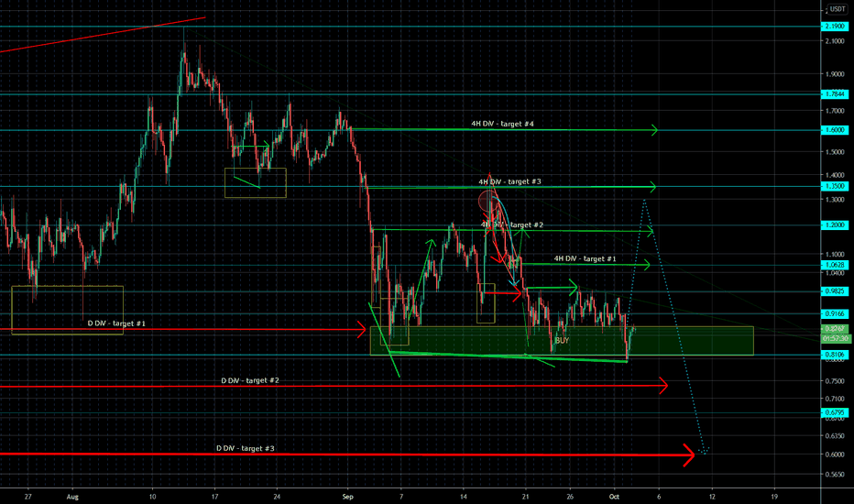Select the 0.9825 price level tag
The width and height of the screenshot is (854, 504).
click(835, 291)
